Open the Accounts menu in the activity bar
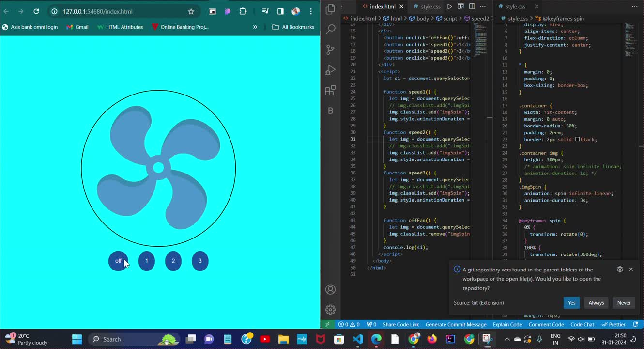 pyautogui.click(x=331, y=289)
